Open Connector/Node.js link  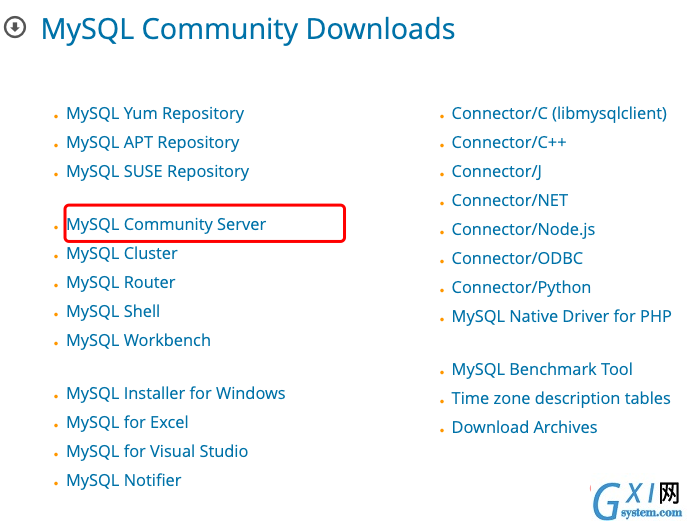click(523, 230)
